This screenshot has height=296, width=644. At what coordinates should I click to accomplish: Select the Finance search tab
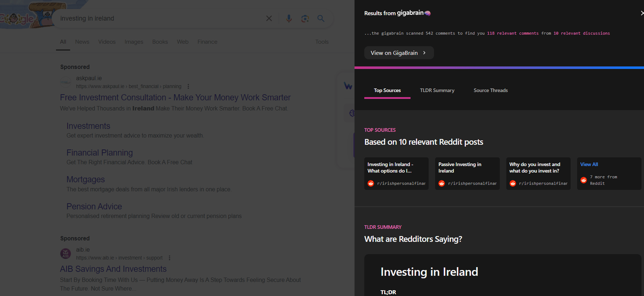pyautogui.click(x=207, y=42)
